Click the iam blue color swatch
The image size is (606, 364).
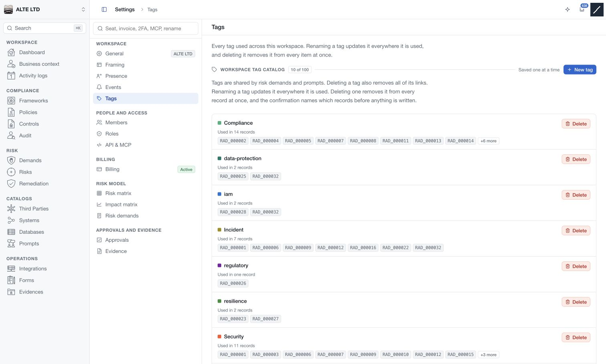[219, 194]
